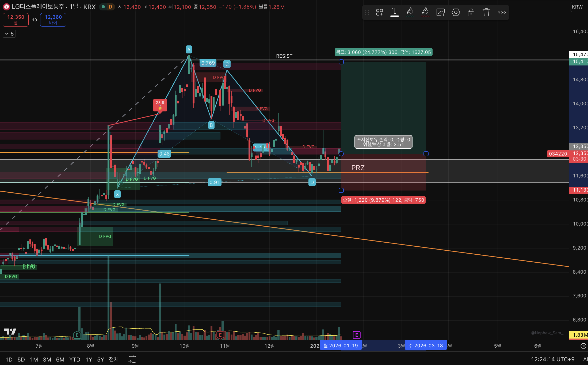
Task: Click go-to-date calendar icon at bottom
Action: tap(132, 359)
